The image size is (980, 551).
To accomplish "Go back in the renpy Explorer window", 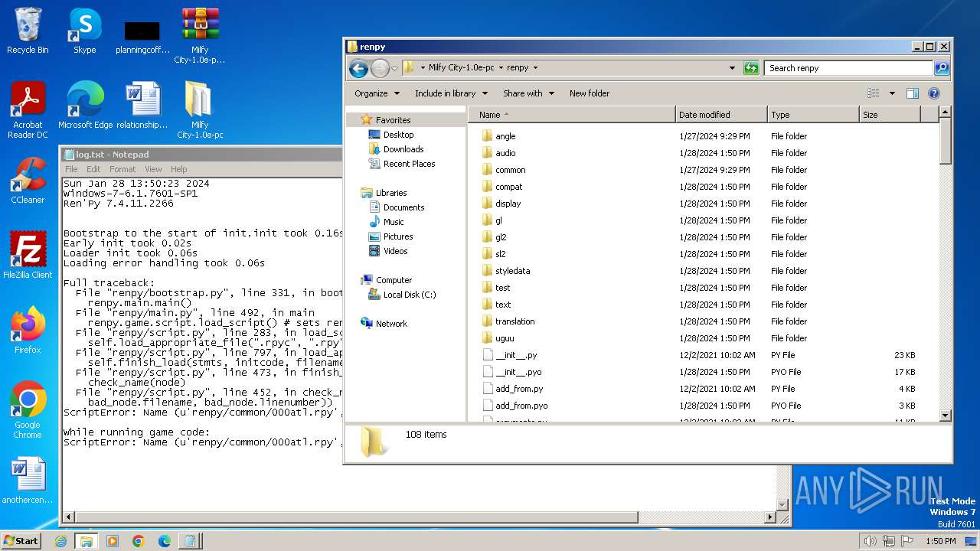I will tap(358, 68).
